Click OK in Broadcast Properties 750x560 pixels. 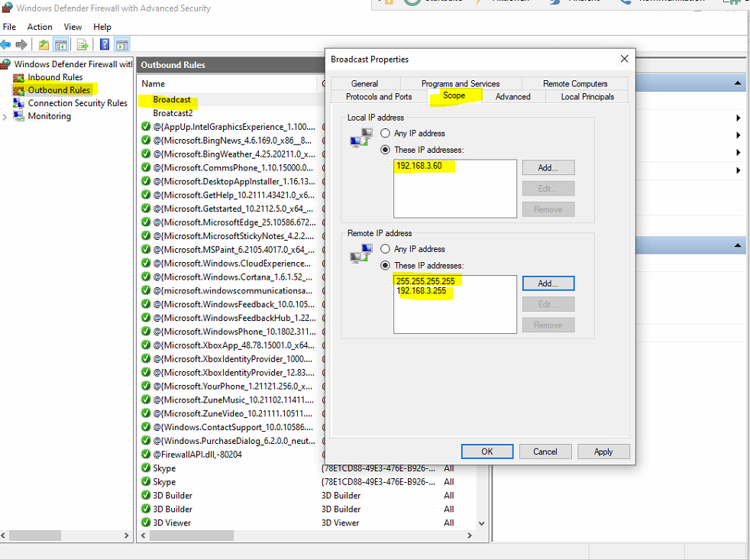point(487,452)
